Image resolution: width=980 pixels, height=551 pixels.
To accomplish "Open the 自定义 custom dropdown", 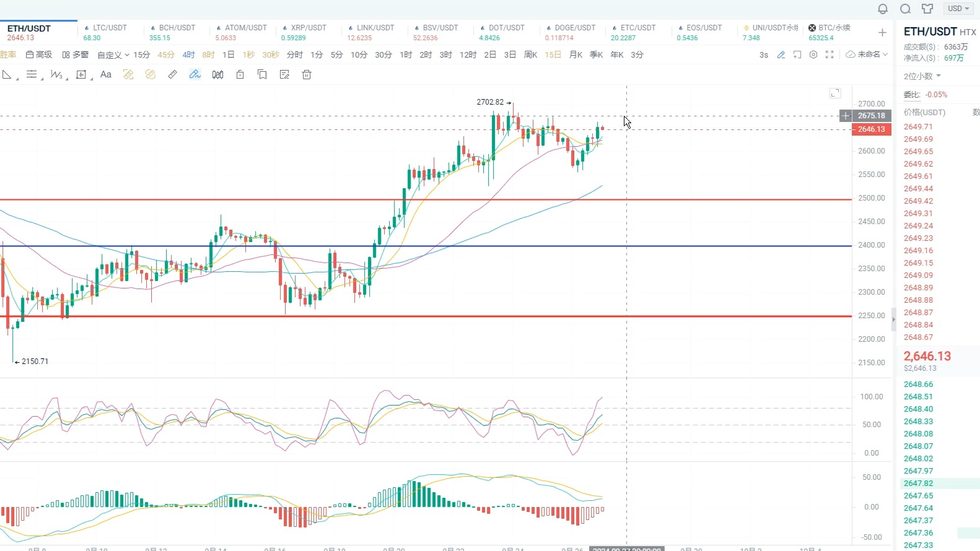I will point(113,55).
